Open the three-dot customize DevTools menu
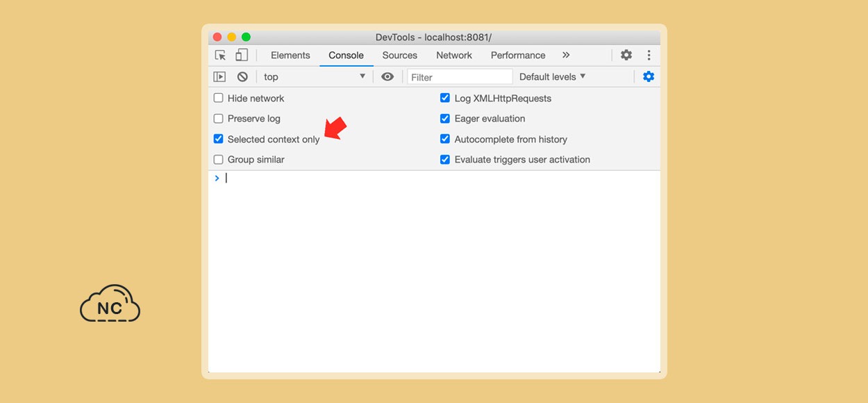868x403 pixels. (x=649, y=55)
